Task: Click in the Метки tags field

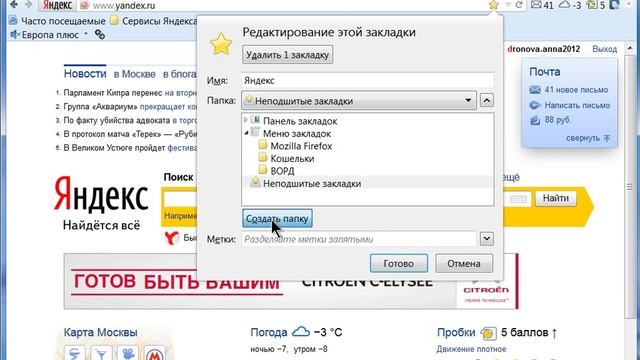Action: pyautogui.click(x=359, y=239)
